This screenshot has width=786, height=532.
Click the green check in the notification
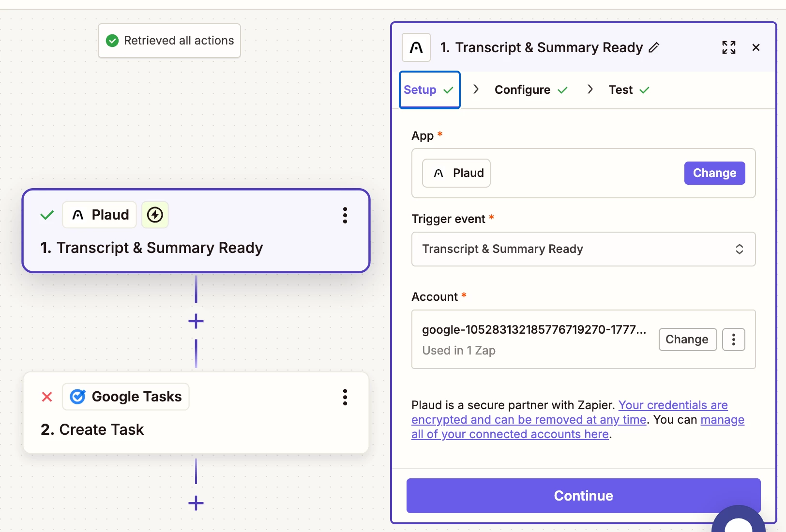[112, 41]
